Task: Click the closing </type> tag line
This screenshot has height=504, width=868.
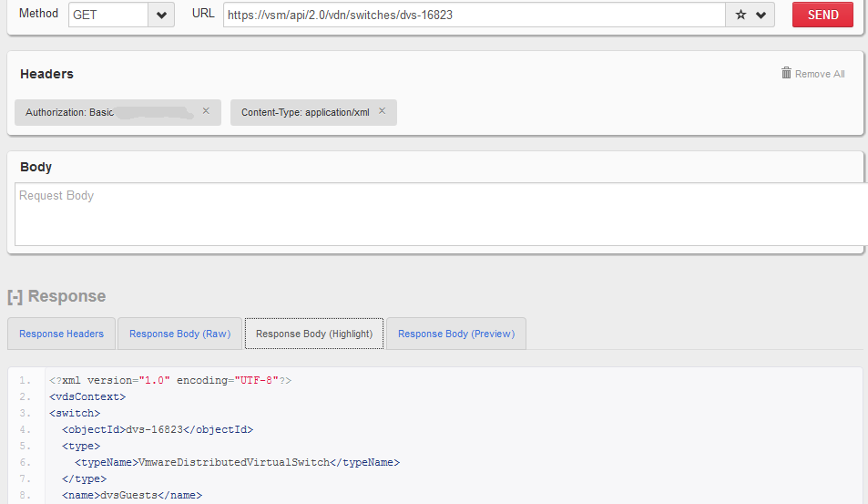Action: coord(84,478)
